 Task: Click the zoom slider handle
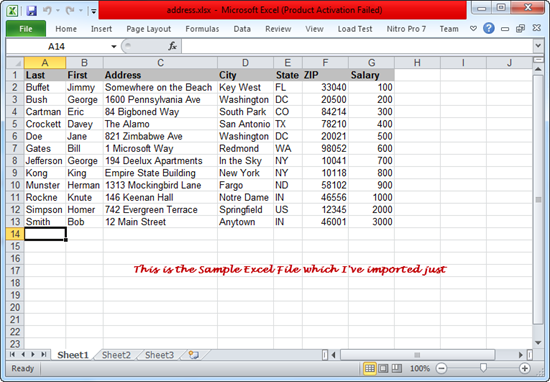click(x=483, y=368)
